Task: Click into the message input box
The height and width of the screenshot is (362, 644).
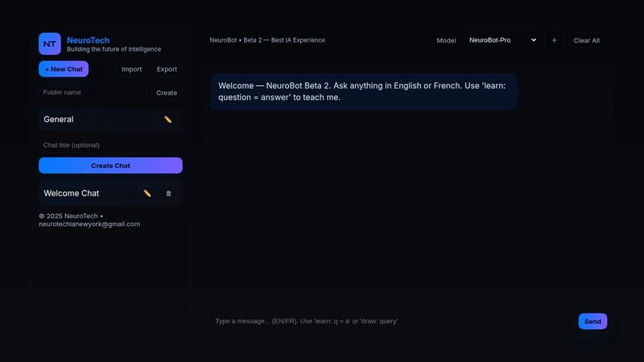Action: coord(392,321)
